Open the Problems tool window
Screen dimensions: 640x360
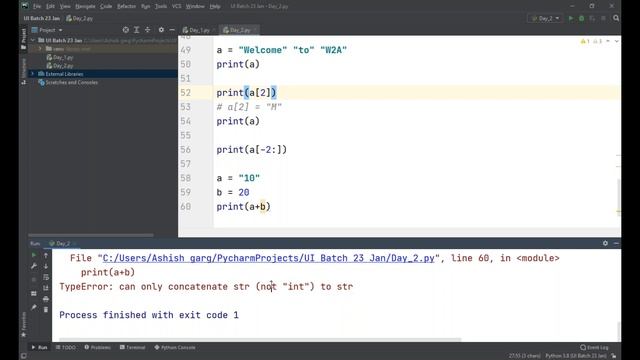tap(98, 347)
